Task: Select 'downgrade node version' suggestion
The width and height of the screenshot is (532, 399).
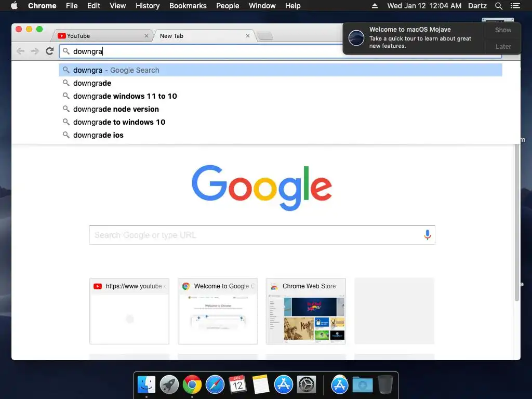Action: pos(280,109)
